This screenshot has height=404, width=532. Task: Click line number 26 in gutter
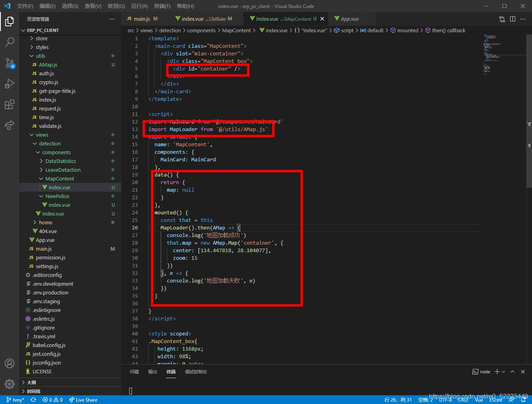click(x=135, y=228)
